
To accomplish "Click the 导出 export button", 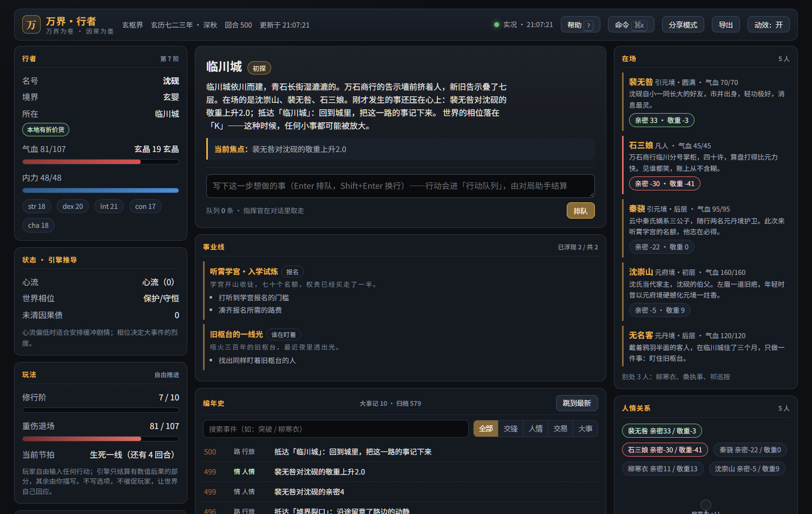I will [726, 25].
